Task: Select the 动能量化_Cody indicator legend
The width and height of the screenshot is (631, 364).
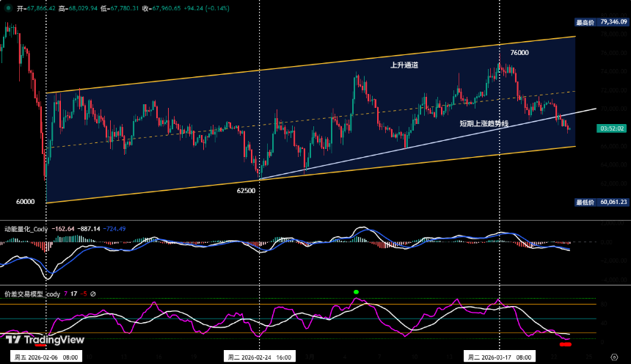Action: pos(26,229)
